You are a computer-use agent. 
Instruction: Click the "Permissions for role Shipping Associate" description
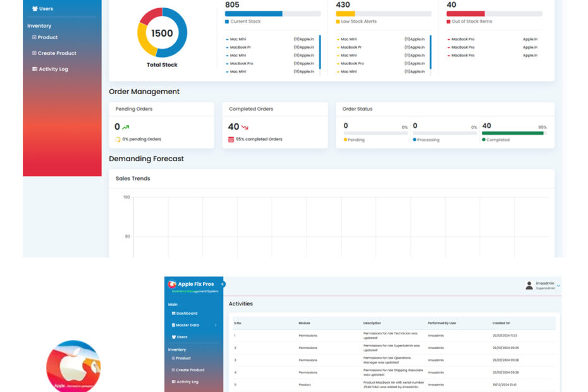pos(393,372)
